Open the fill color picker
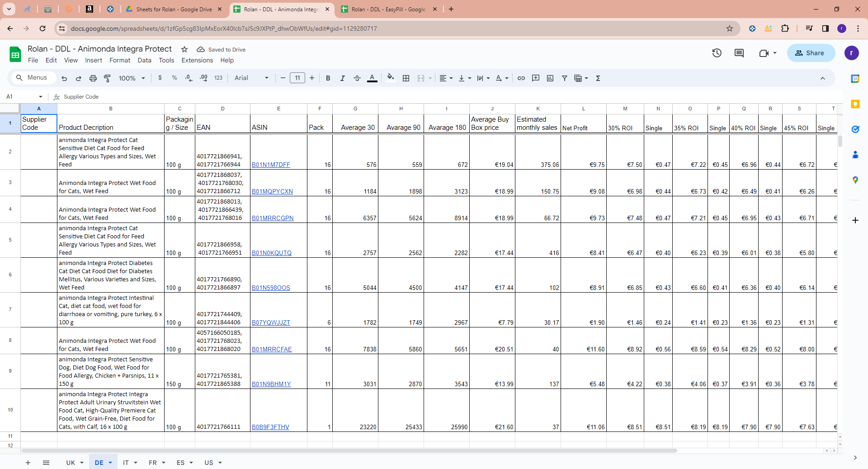868x469 pixels. 391,78
